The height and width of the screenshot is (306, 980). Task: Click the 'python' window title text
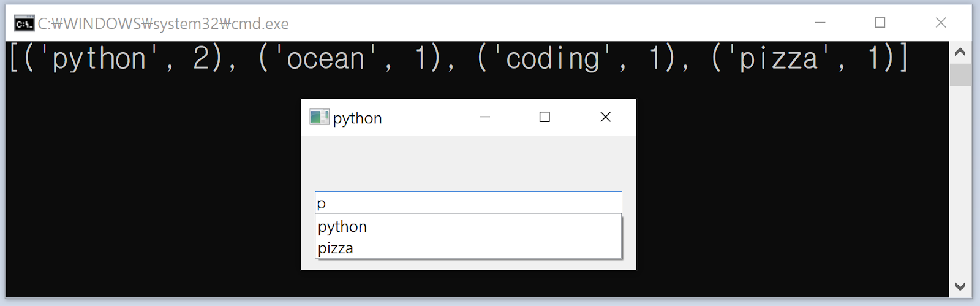click(357, 118)
